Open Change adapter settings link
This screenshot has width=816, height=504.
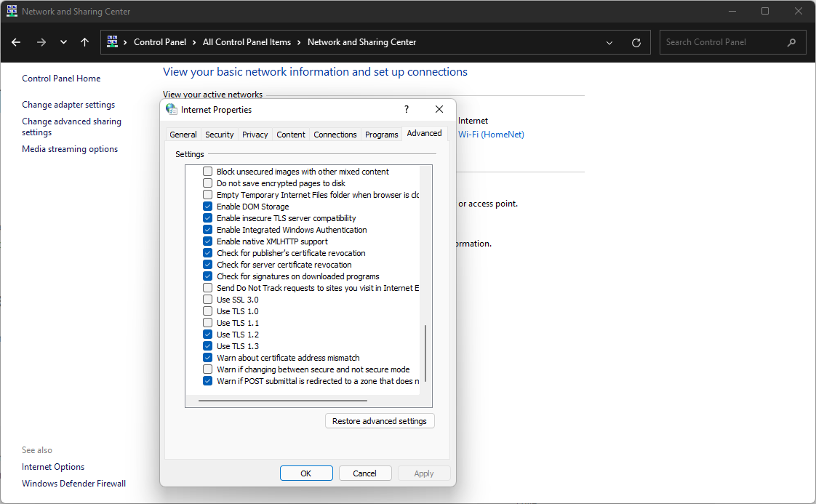pyautogui.click(x=68, y=105)
